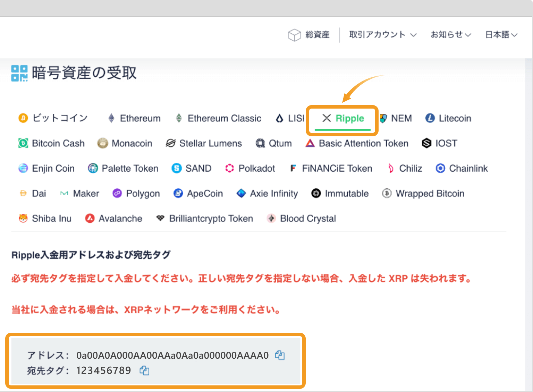The height and width of the screenshot is (392, 533).
Task: Switch to the Ethereum tab
Action: [x=134, y=118]
